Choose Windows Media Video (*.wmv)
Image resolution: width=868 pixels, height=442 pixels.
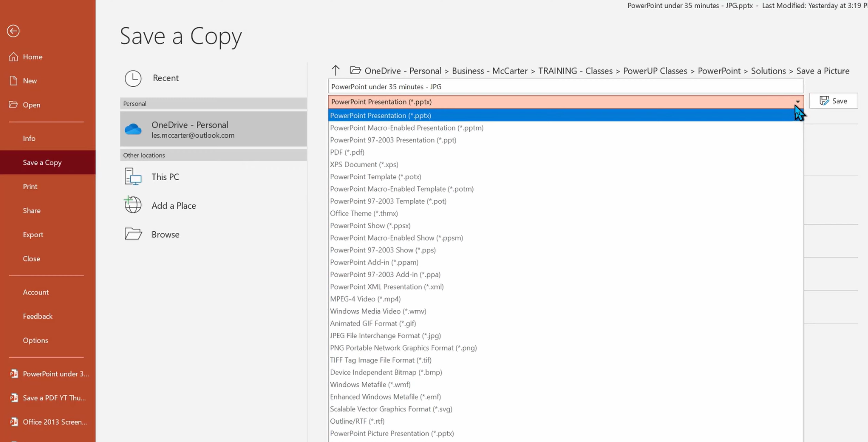(x=566, y=311)
